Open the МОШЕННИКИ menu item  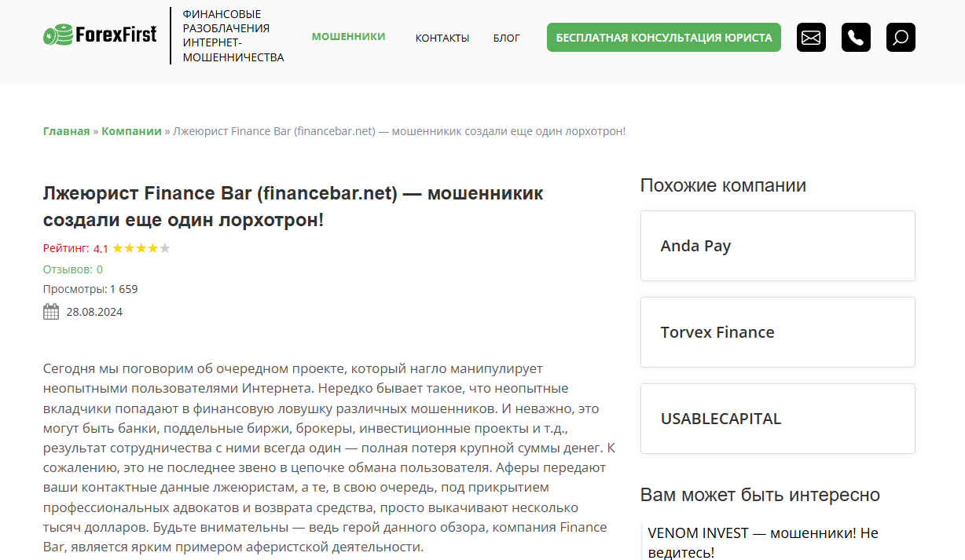349,36
